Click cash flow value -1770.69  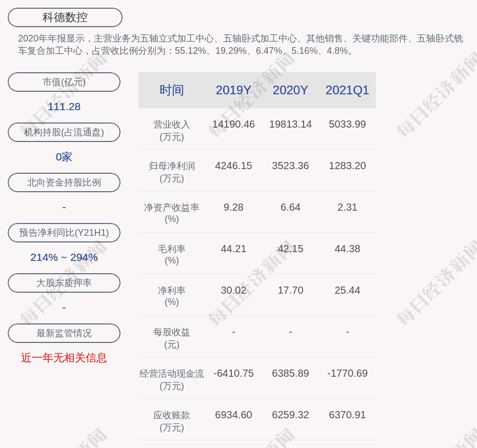347,373
